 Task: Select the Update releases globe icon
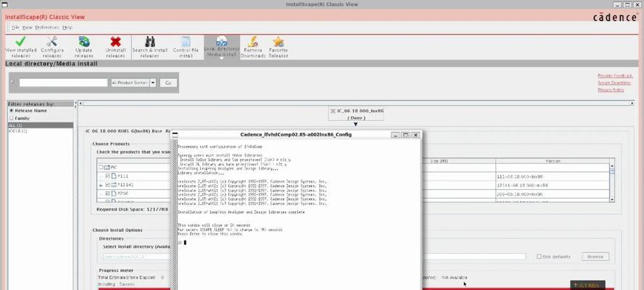pyautogui.click(x=84, y=41)
